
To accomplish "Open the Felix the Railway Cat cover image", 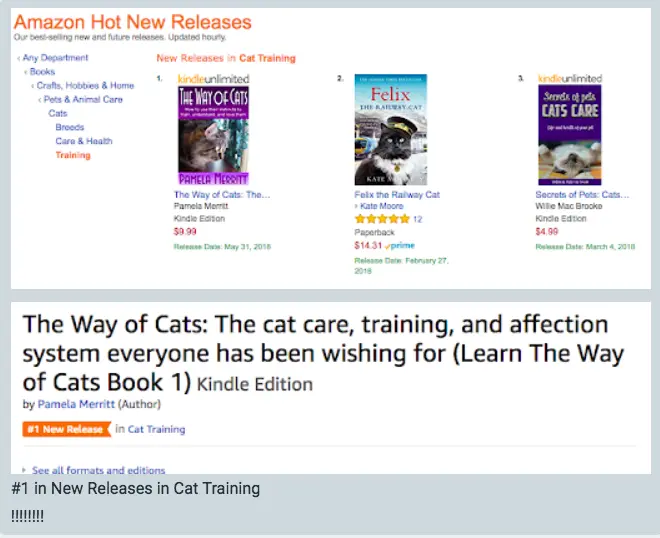I will (x=391, y=129).
